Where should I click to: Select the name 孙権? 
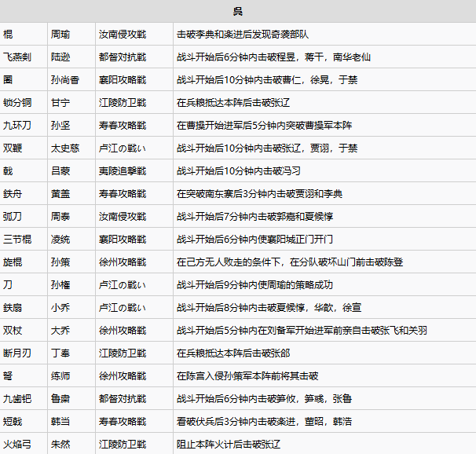click(x=60, y=284)
